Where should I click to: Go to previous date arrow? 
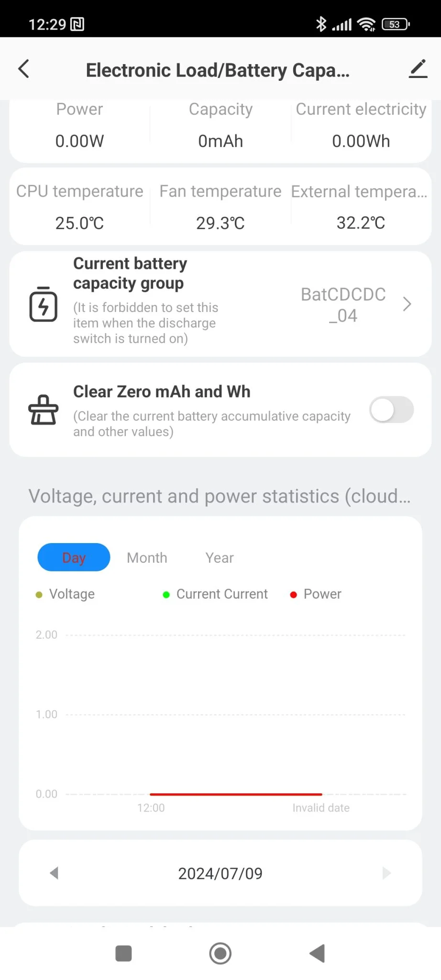[x=55, y=873]
